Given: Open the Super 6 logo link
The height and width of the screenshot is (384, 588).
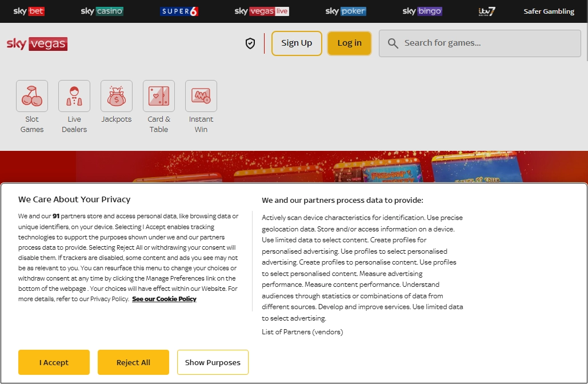Looking at the screenshot, I should point(179,11).
